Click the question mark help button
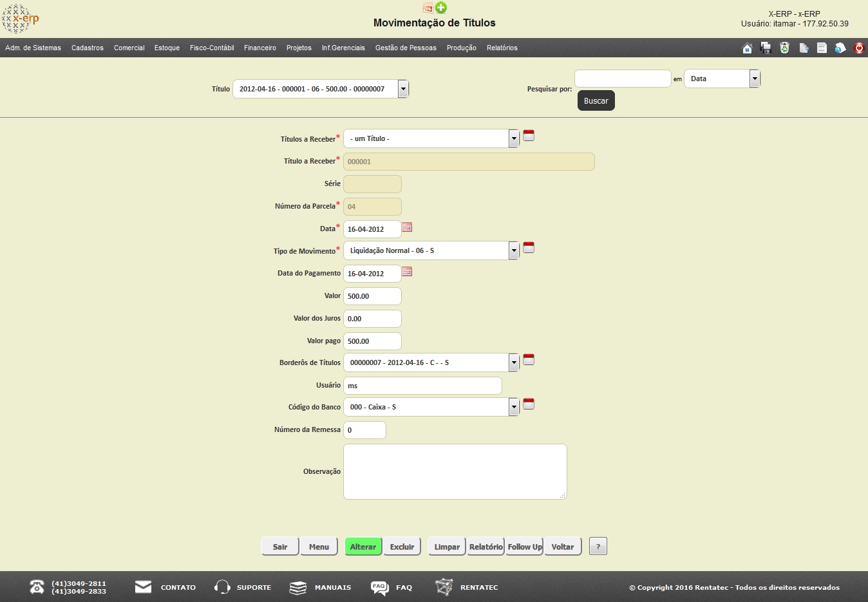The height and width of the screenshot is (602, 868). coord(598,547)
